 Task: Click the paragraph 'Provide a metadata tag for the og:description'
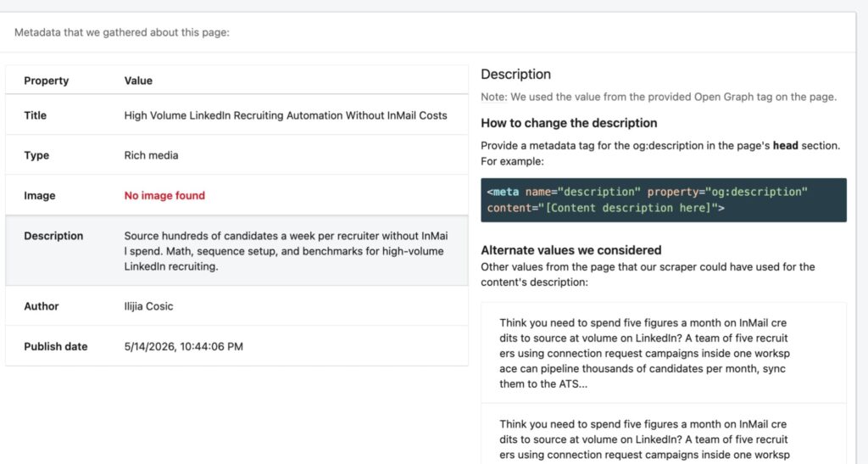click(659, 154)
